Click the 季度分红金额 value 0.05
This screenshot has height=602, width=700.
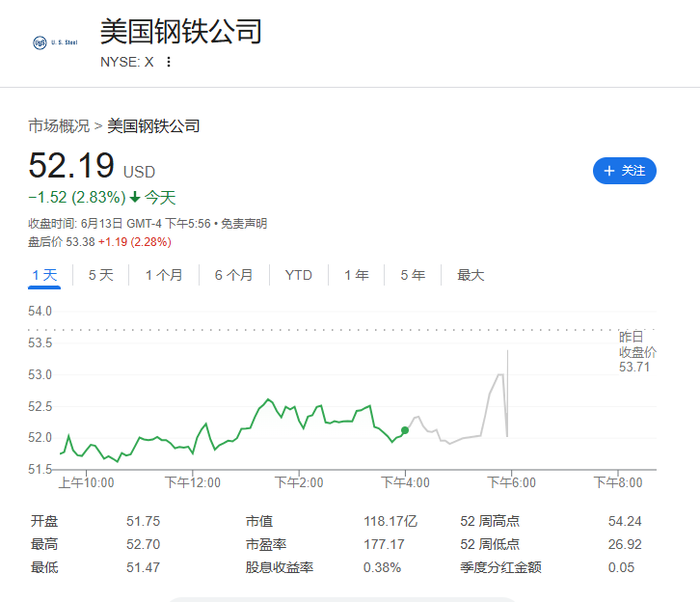pyautogui.click(x=621, y=567)
